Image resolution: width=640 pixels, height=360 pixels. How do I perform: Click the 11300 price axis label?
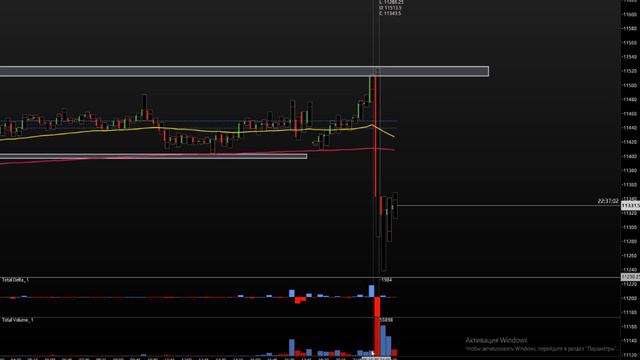pyautogui.click(x=631, y=227)
